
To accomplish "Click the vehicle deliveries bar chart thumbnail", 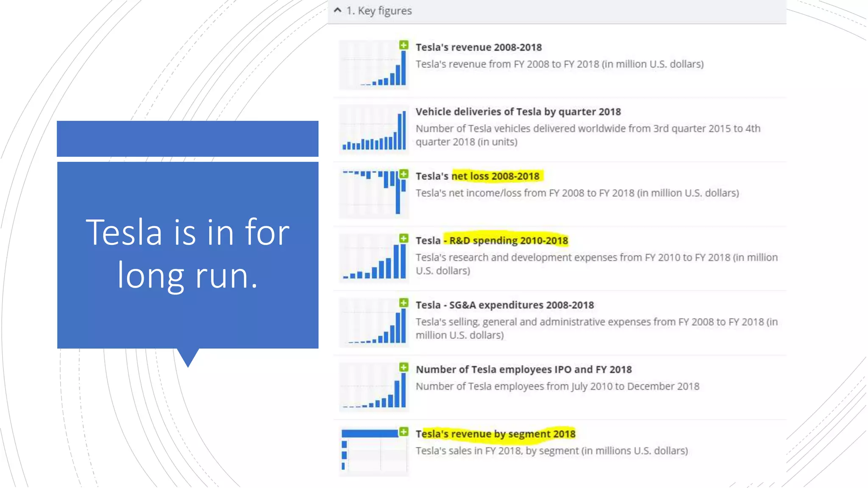I will click(373, 130).
